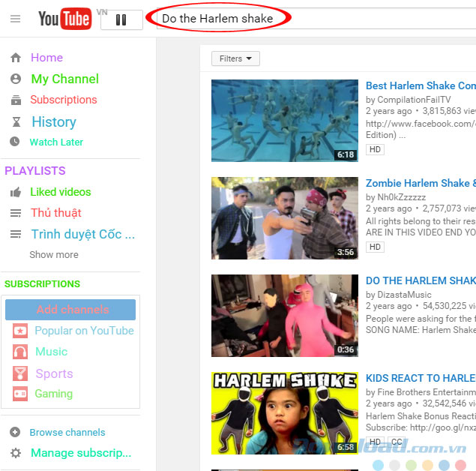
Task: Click the Browse channels plus icon
Action: pos(15,432)
